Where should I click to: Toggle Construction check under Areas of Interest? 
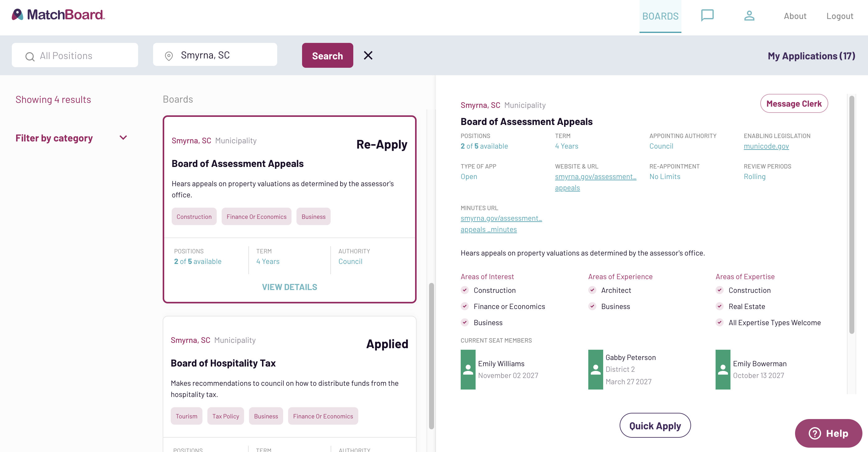coord(465,290)
